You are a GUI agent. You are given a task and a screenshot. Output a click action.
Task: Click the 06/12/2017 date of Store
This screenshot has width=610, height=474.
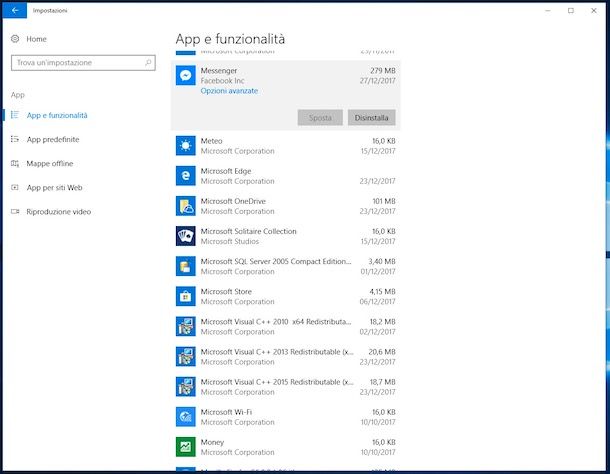point(377,302)
